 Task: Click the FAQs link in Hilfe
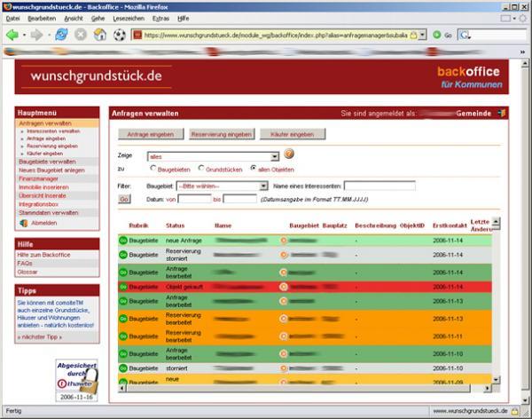coord(25,263)
